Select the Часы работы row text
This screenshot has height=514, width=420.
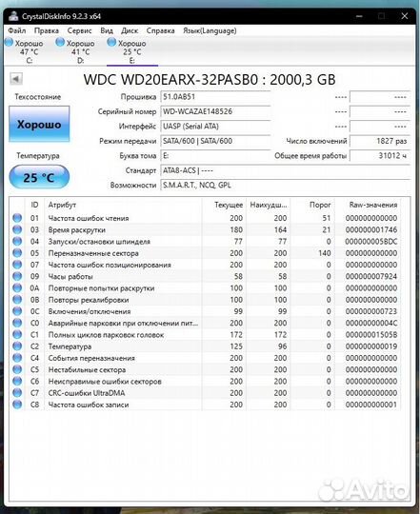70,276
